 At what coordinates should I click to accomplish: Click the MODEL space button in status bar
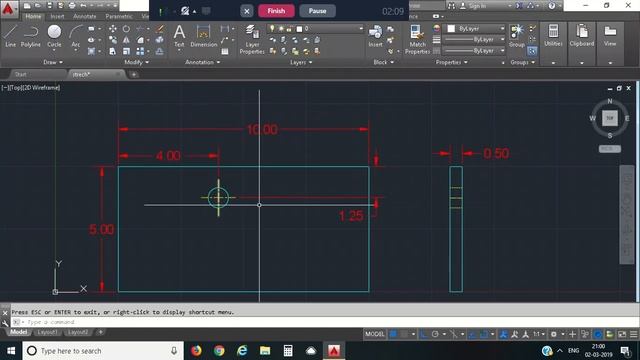[x=375, y=334]
